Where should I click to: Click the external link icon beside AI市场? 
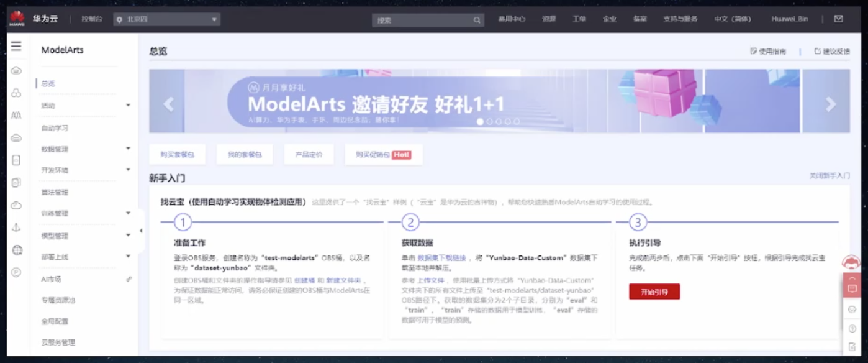coord(129,279)
